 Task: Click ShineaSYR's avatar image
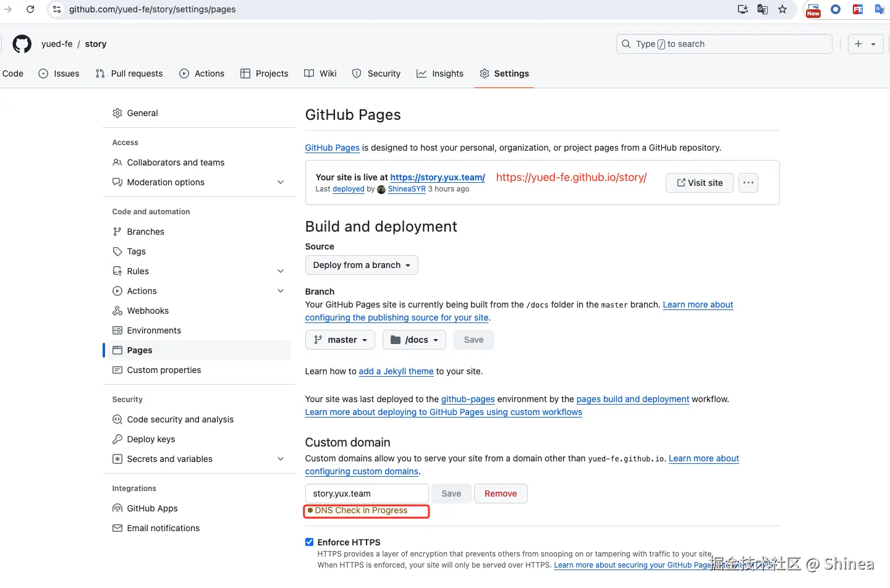click(x=381, y=190)
